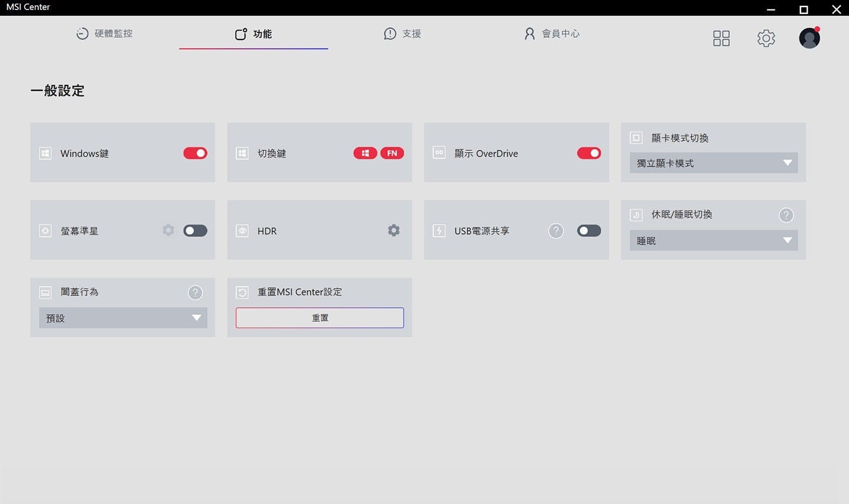Open the 支援 tab
The height and width of the screenshot is (504, 849).
click(403, 34)
